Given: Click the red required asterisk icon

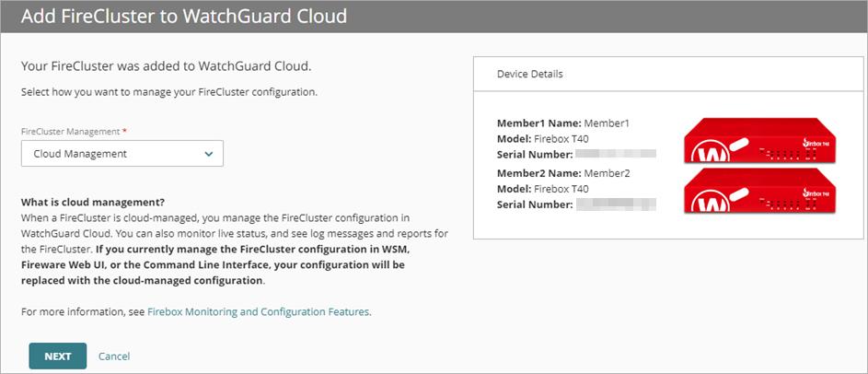Looking at the screenshot, I should coord(124,132).
